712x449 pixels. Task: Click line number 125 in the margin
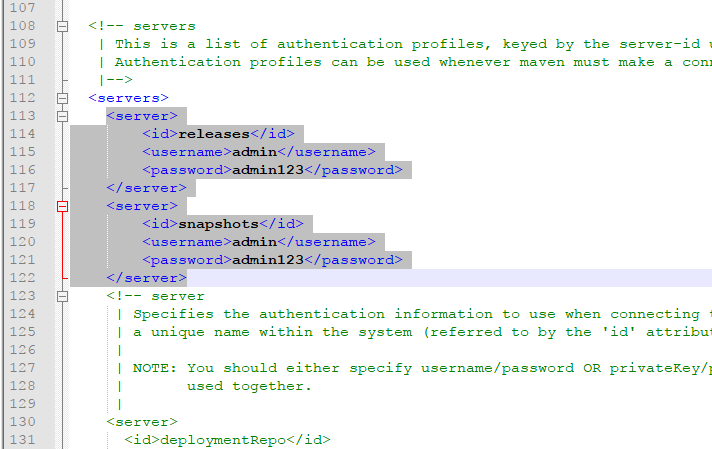(22, 332)
